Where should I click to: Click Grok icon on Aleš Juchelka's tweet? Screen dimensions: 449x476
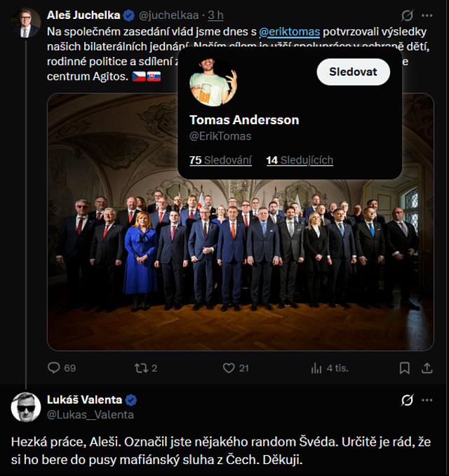(407, 15)
